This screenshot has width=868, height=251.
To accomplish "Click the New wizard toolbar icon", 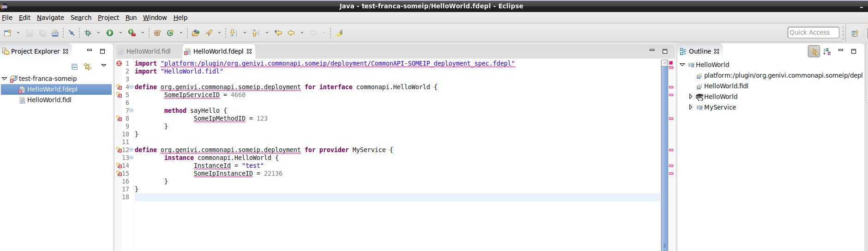I will (x=7, y=33).
